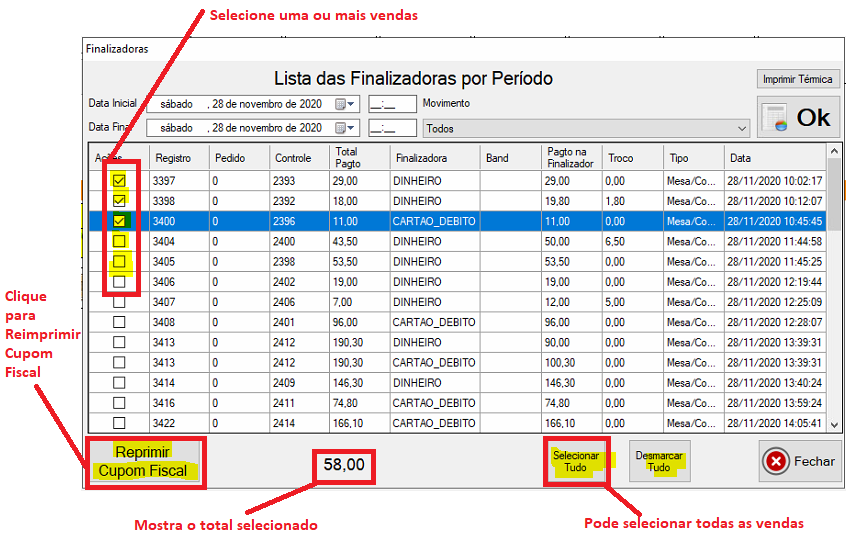The width and height of the screenshot is (864, 536).
Task: Sort by Pago na Finalizador column header
Action: pyautogui.click(x=572, y=158)
